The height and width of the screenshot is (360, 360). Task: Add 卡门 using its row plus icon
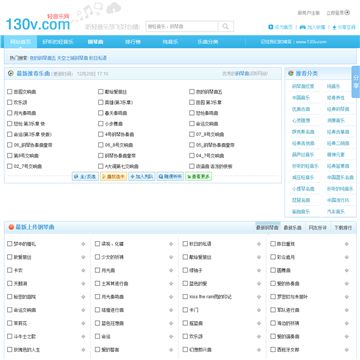coord(259,310)
